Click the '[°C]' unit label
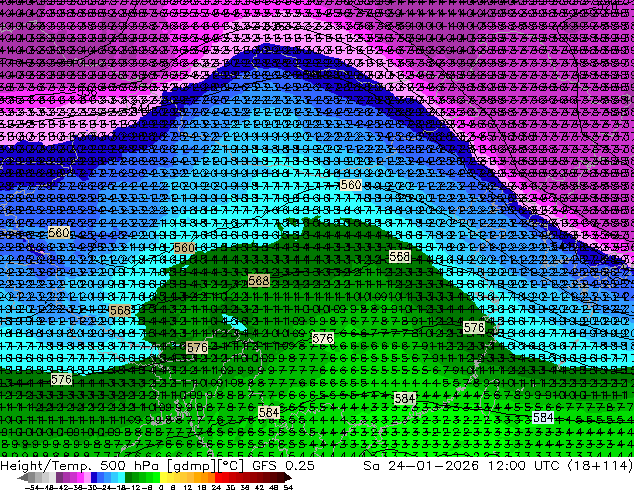The height and width of the screenshot is (490, 634). (x=231, y=466)
